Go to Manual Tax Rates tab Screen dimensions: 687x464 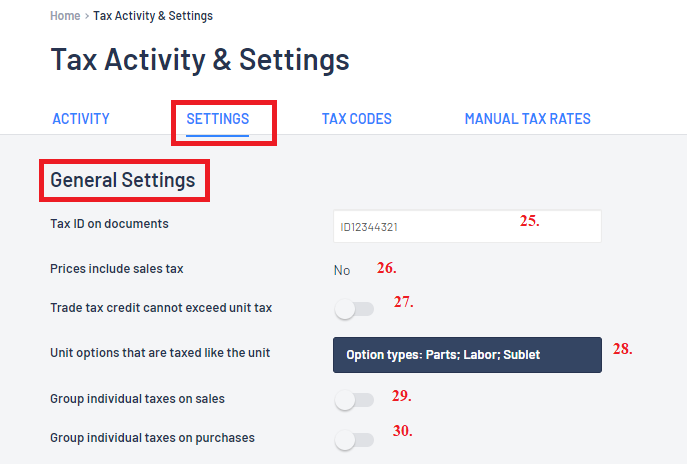[527, 119]
